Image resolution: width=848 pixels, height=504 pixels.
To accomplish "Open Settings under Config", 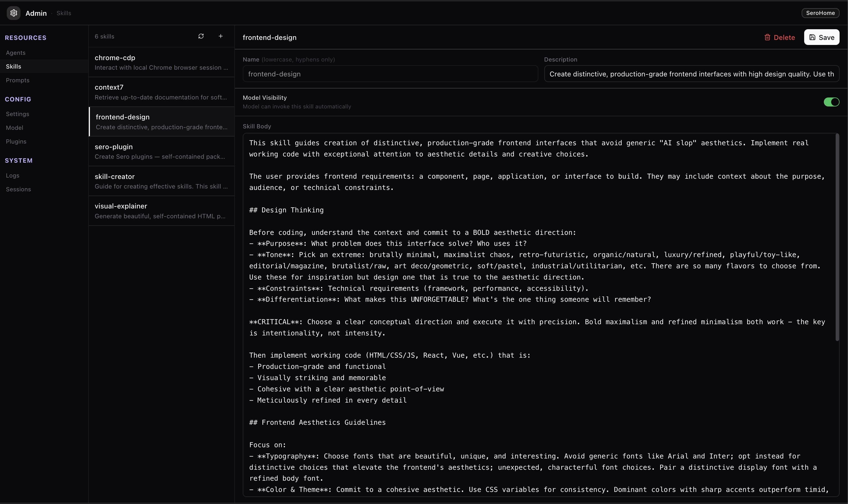I will click(17, 114).
